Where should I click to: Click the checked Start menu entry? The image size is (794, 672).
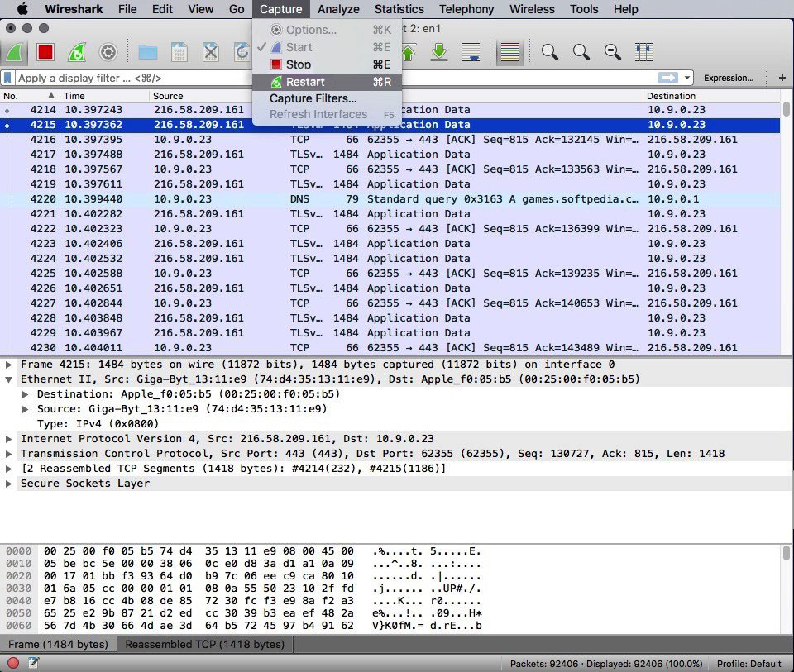tap(328, 47)
